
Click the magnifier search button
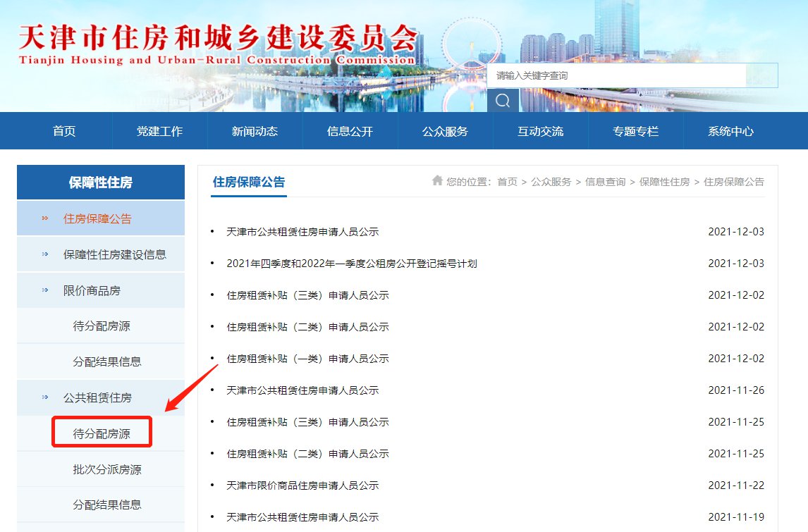click(502, 101)
